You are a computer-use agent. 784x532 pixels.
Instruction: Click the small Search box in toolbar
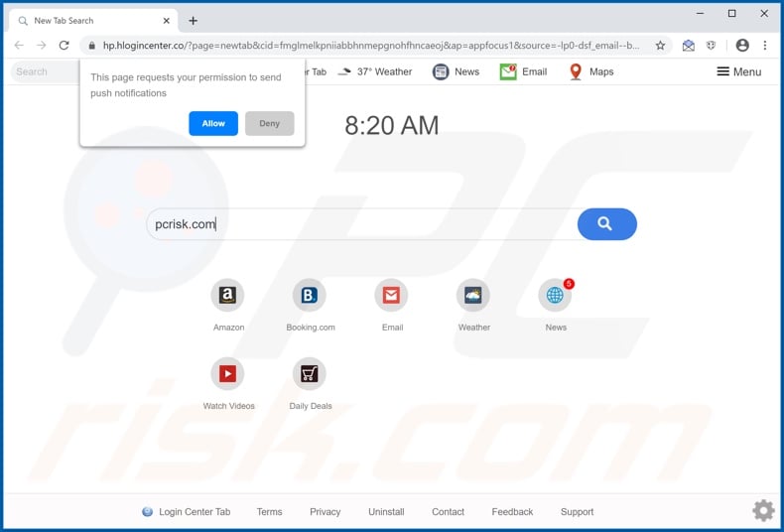pyautogui.click(x=45, y=72)
